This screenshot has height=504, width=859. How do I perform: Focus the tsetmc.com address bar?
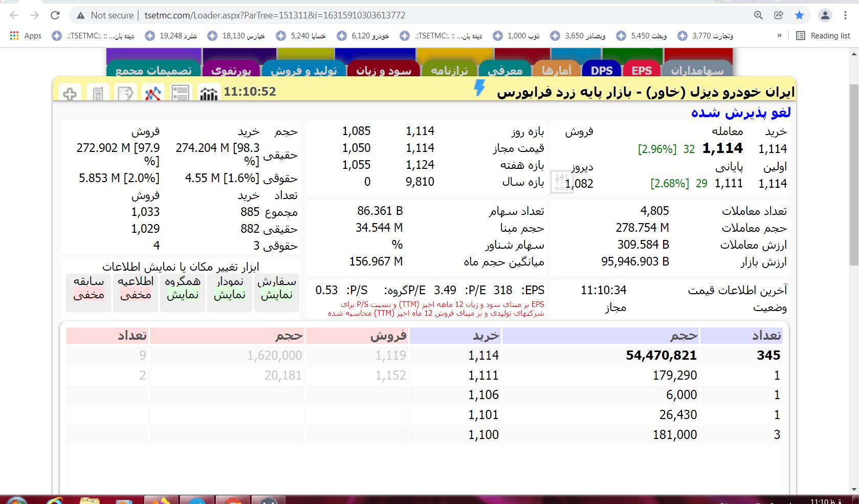click(275, 15)
